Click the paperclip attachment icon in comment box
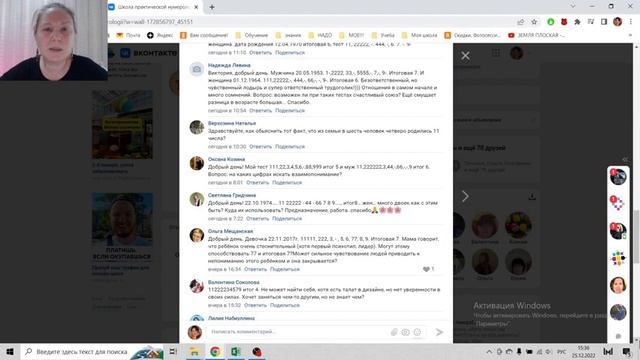 394,332
